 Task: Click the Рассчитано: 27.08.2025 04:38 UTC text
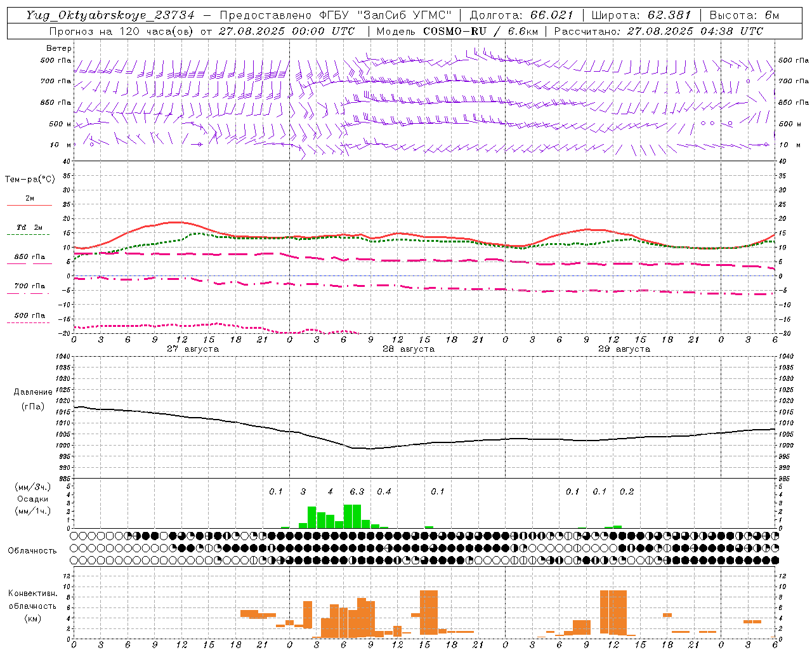(658, 31)
